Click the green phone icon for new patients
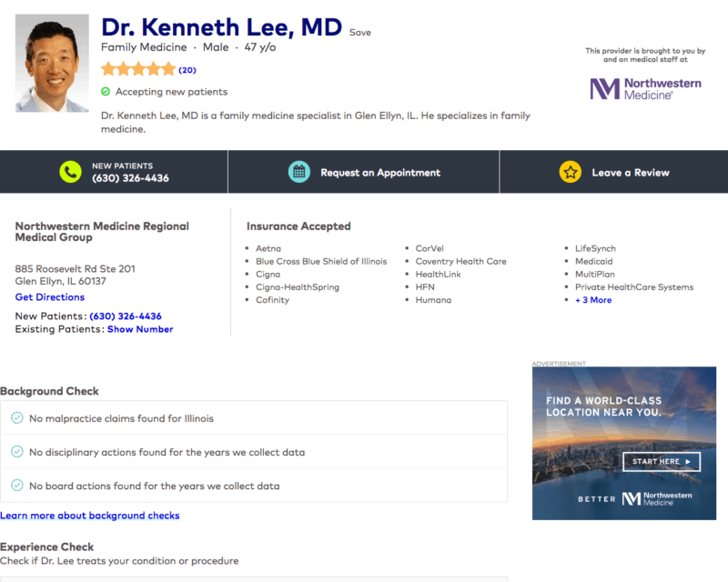728x582 pixels. (71, 172)
